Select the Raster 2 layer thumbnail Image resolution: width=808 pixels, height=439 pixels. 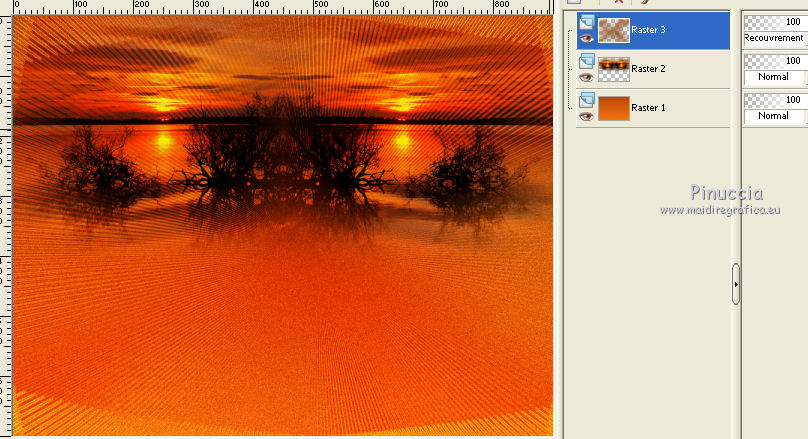tap(614, 70)
